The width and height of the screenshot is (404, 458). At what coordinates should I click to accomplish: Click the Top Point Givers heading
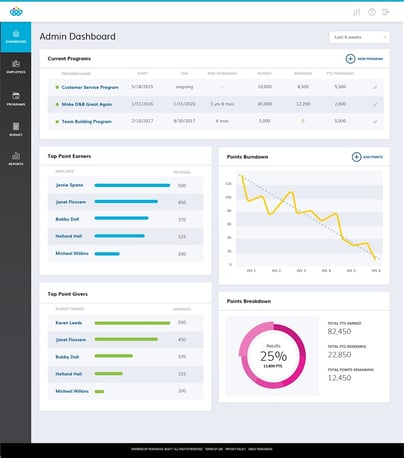click(68, 294)
